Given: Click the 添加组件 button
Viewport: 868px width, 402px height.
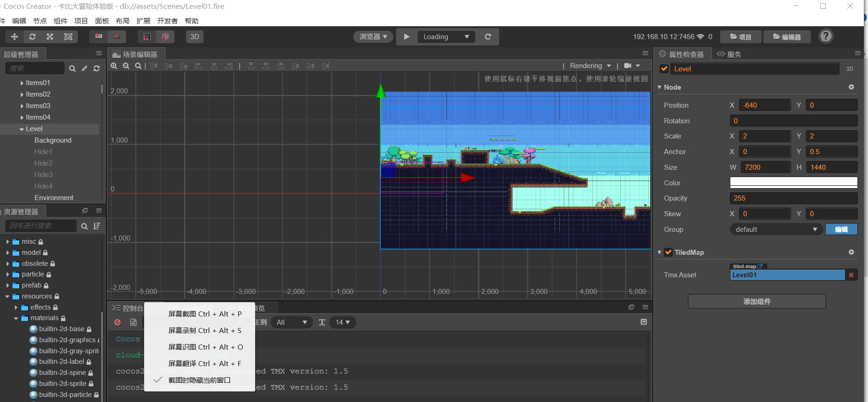Looking at the screenshot, I should coord(757,302).
